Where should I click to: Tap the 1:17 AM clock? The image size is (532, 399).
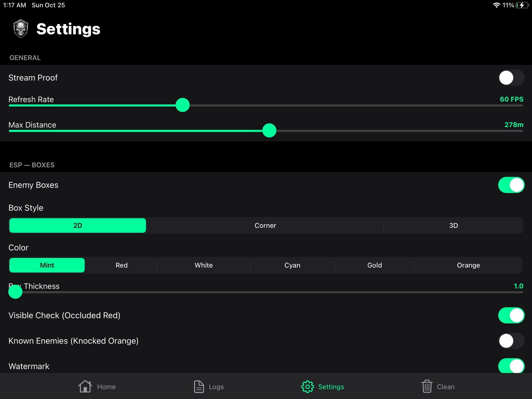(15, 5)
